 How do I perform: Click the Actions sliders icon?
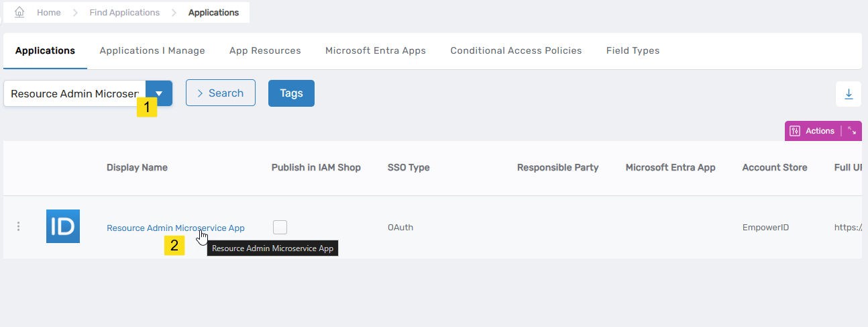click(795, 131)
